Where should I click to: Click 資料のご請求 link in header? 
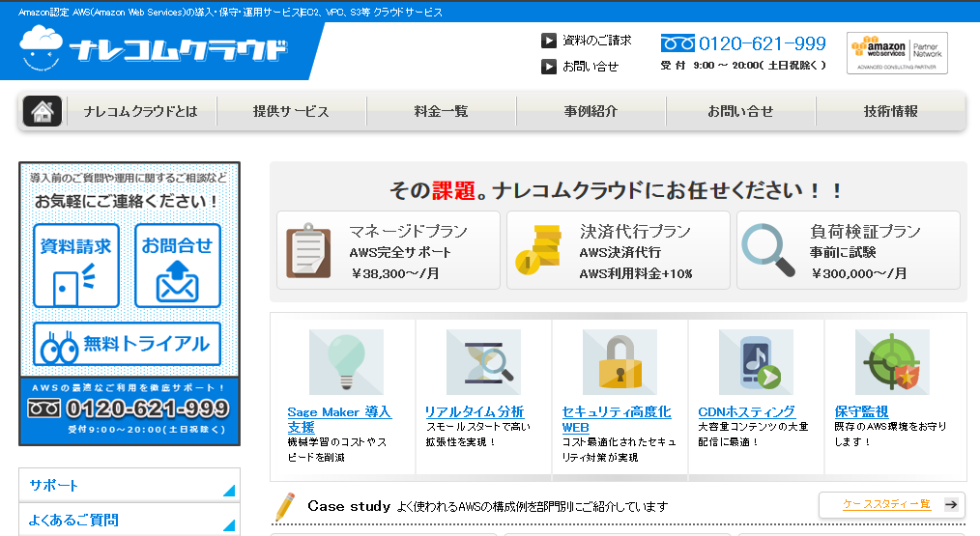pos(597,41)
